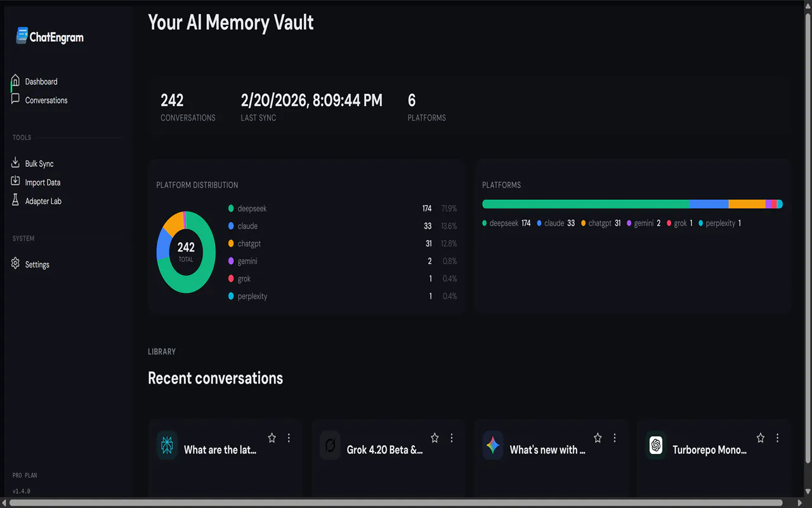Click 'perplexity 1' in the Platforms legend
Image resolution: width=812 pixels, height=508 pixels.
(x=719, y=223)
